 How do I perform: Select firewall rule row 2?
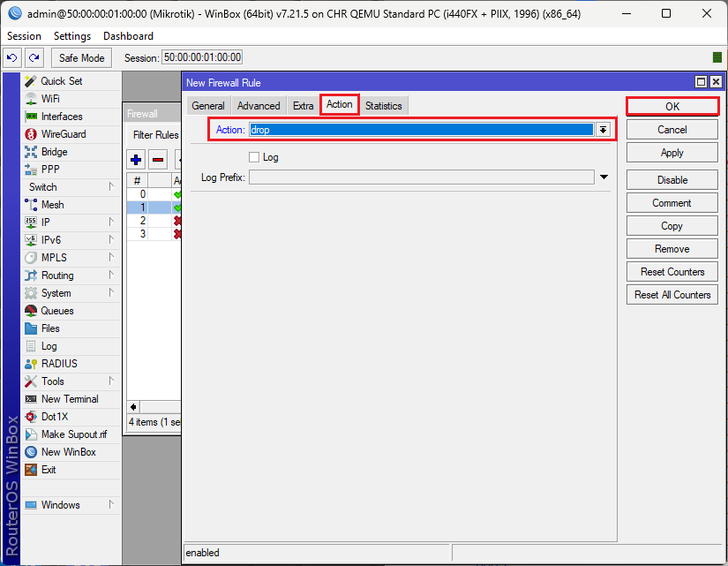click(154, 220)
